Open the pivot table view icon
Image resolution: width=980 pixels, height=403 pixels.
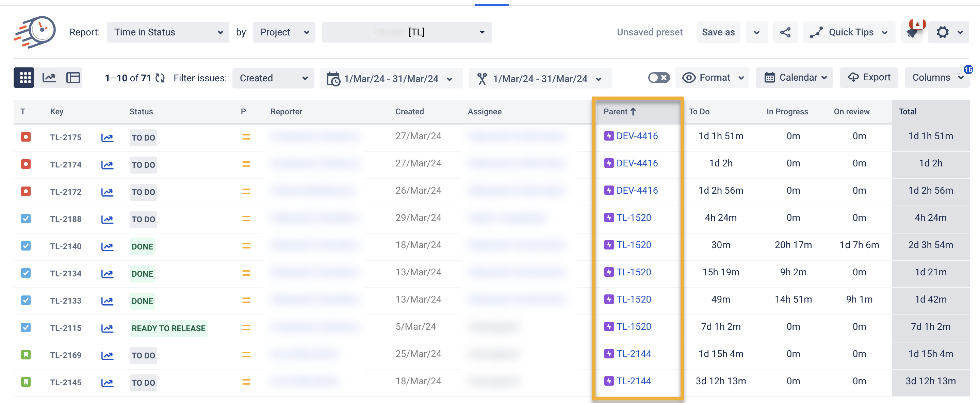point(73,77)
